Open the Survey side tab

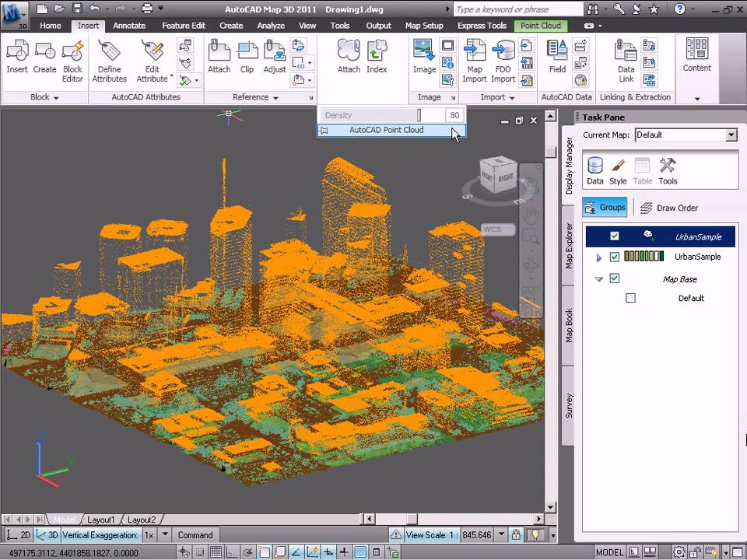(x=568, y=406)
